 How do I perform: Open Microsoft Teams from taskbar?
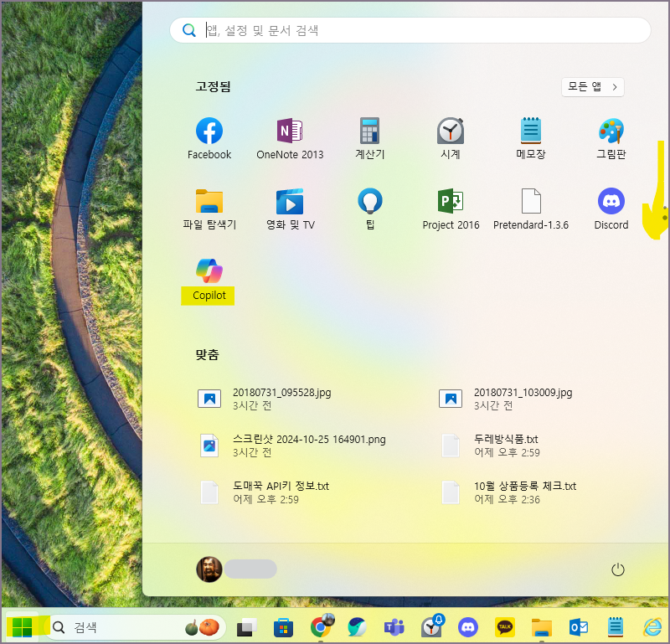(x=394, y=627)
